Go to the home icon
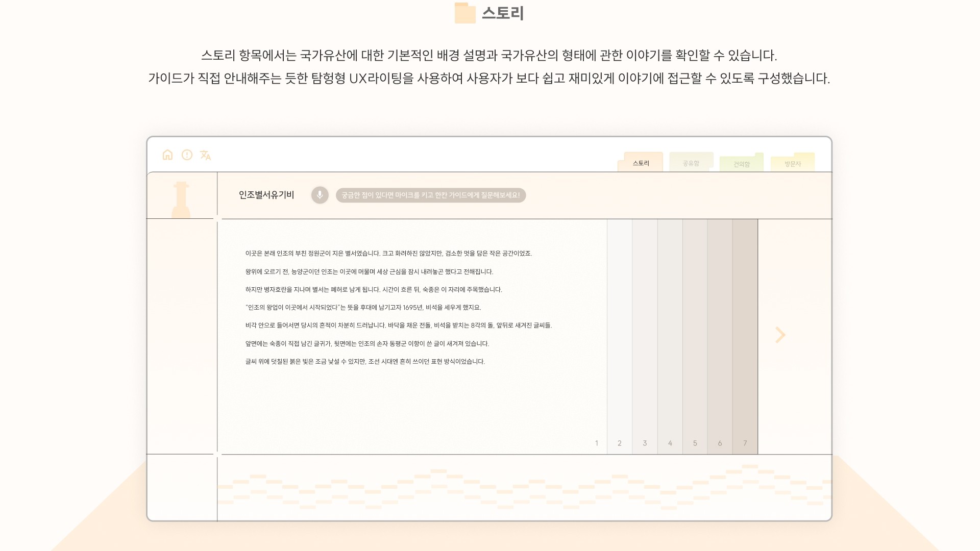980x551 pixels. 167,155
